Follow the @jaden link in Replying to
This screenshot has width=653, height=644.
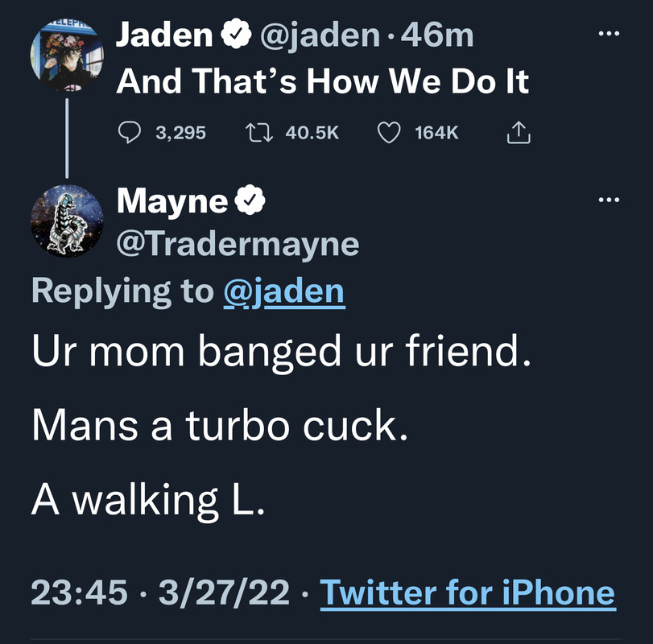283,291
